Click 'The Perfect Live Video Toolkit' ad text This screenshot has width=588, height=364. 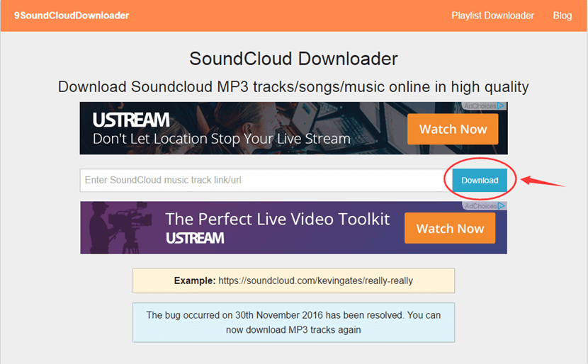coord(278,220)
